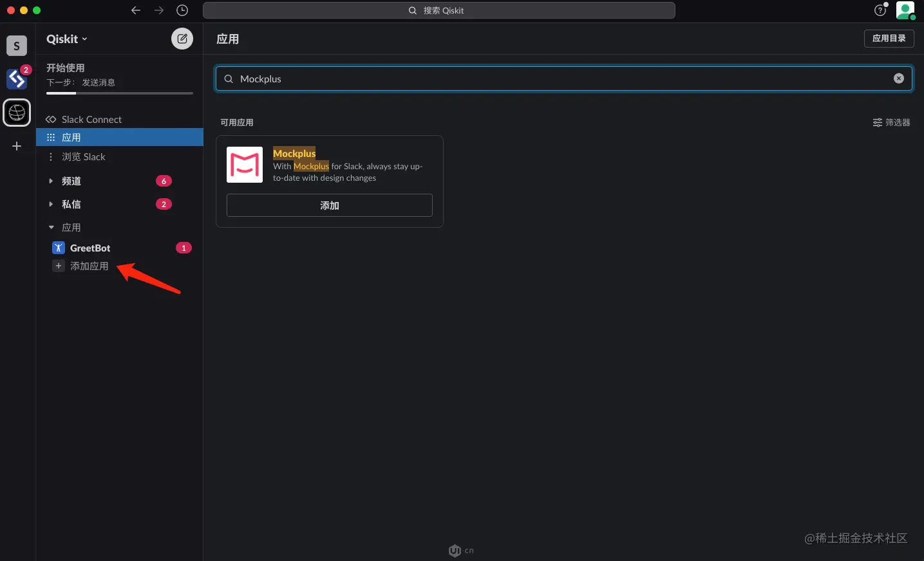Click the 搜索 Qiskit top search bar
924x561 pixels.
[x=439, y=10]
